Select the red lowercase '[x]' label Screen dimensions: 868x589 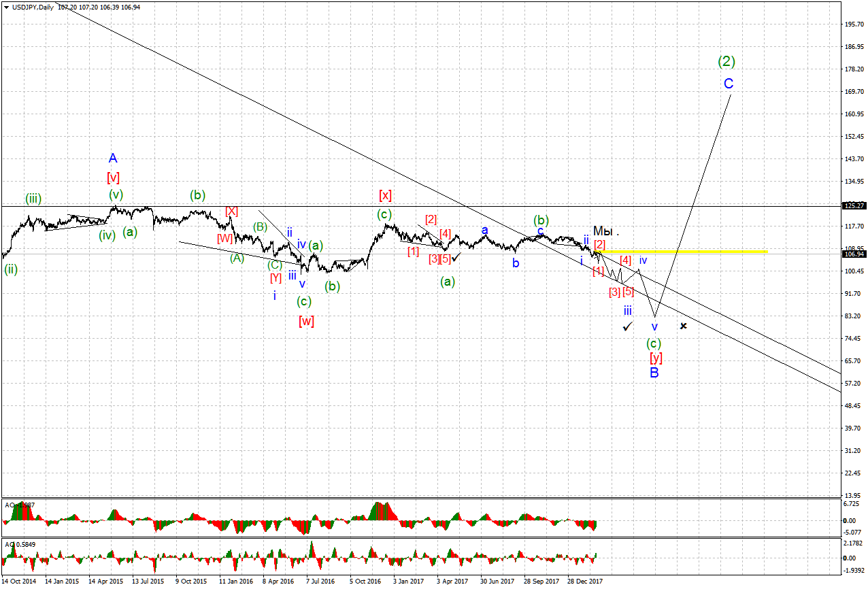385,195
